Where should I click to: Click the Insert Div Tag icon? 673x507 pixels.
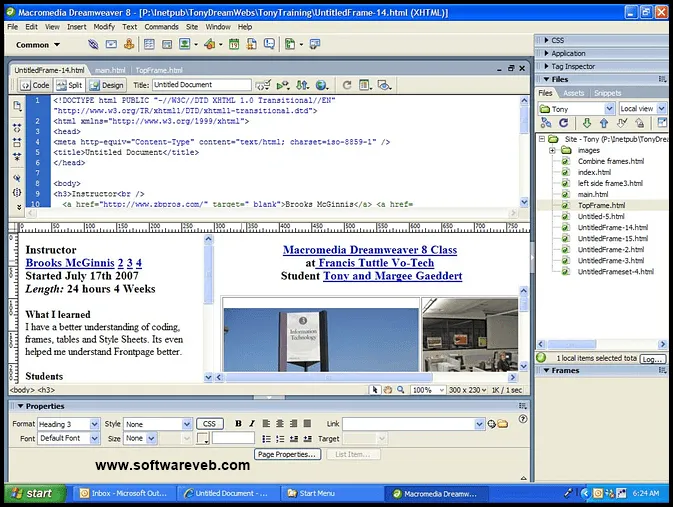[167, 44]
